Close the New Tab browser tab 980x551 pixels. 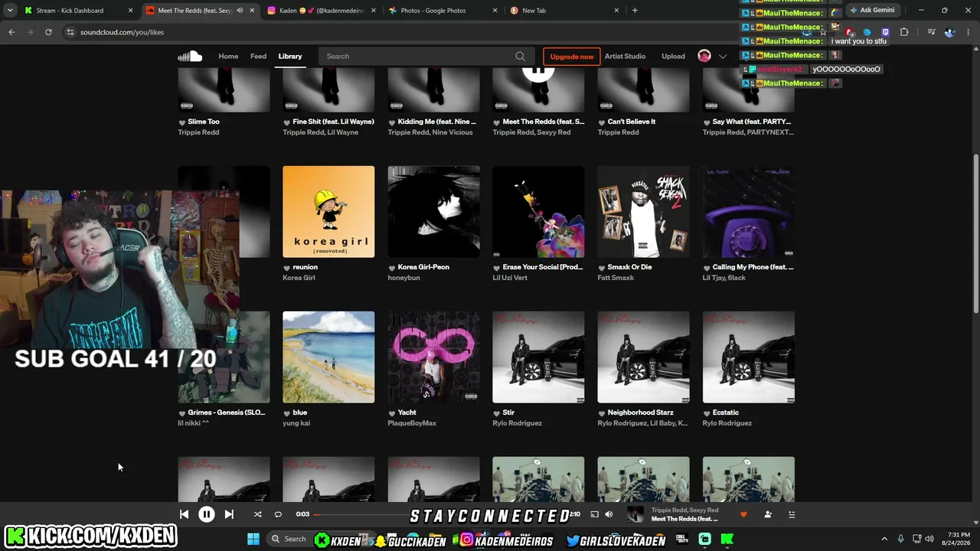coord(616,11)
